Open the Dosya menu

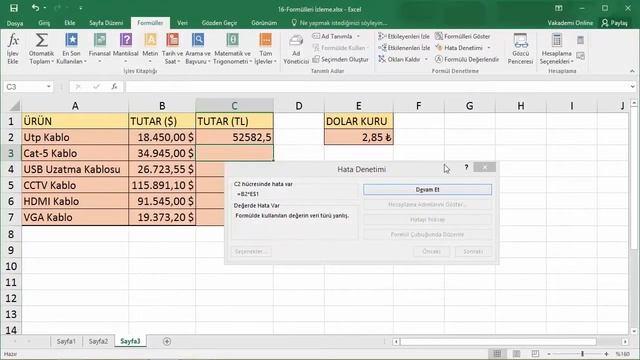tap(15, 23)
